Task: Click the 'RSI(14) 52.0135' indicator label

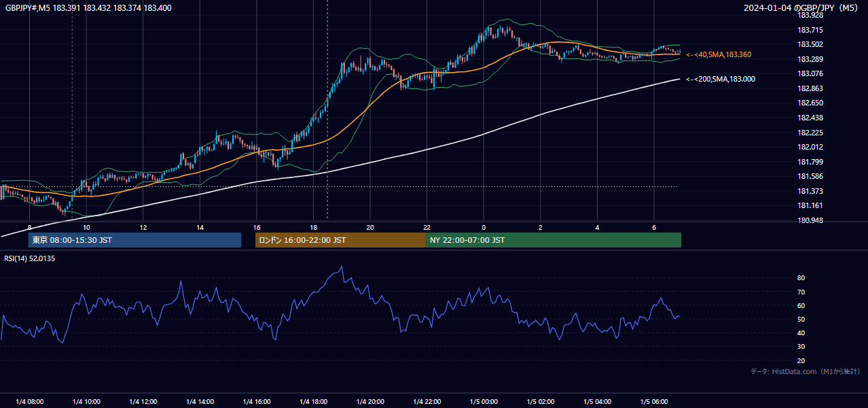Action: (30, 258)
